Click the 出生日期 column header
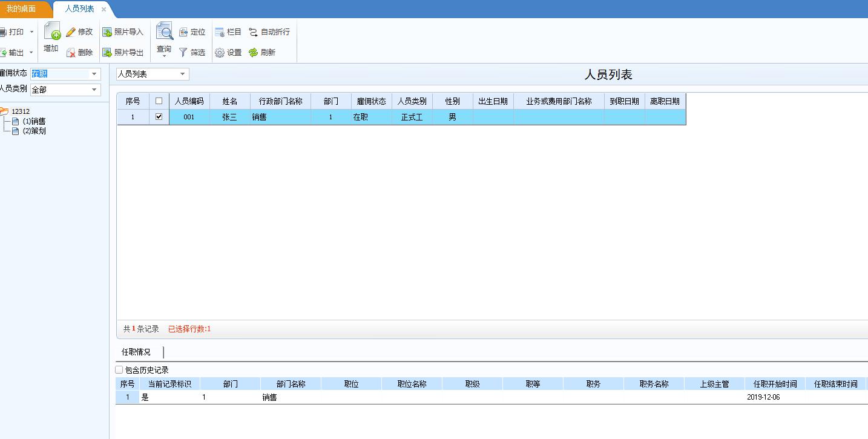 pyautogui.click(x=493, y=101)
